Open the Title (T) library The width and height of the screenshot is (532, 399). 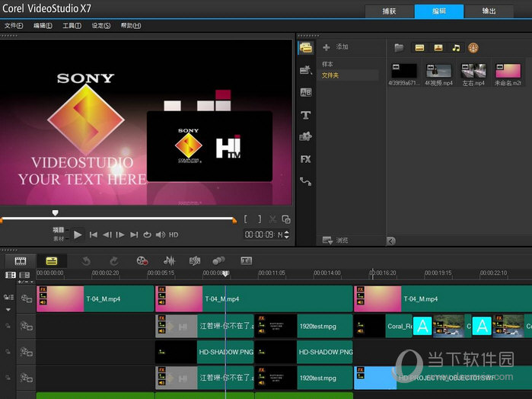tap(306, 115)
